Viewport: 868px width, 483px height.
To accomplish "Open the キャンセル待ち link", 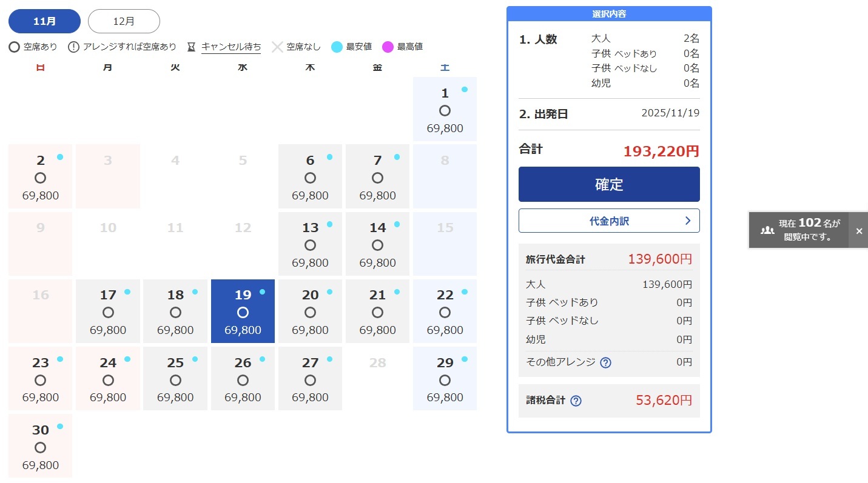I will point(231,47).
